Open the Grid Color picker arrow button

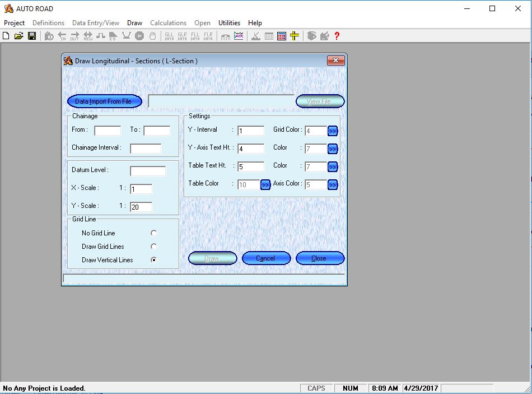point(333,131)
